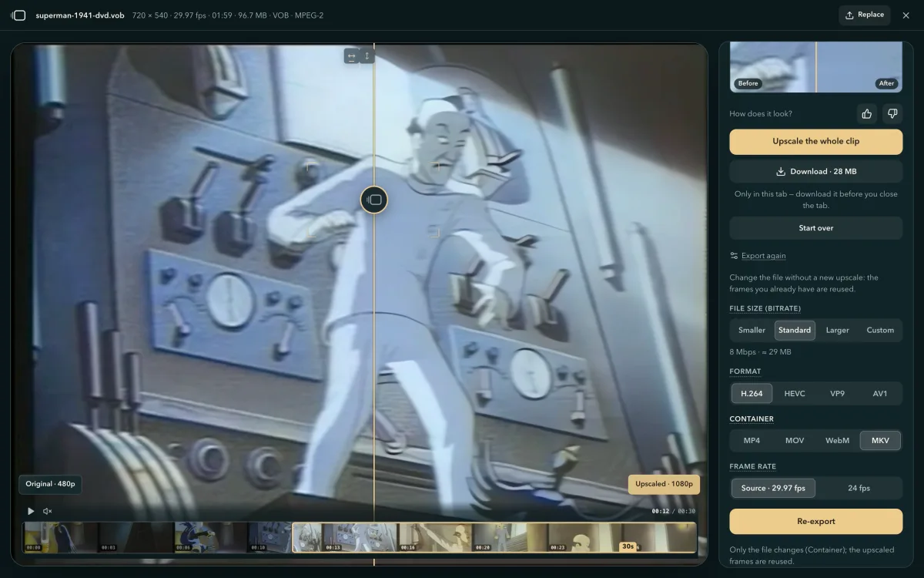Set frame rate to 24 fps
The height and width of the screenshot is (578, 924).
(859, 488)
